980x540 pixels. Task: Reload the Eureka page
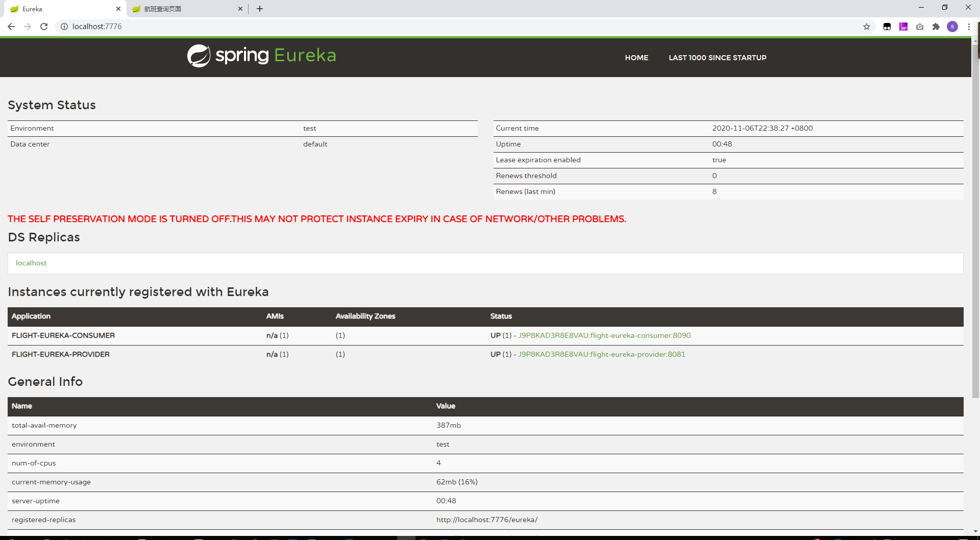tap(44, 27)
